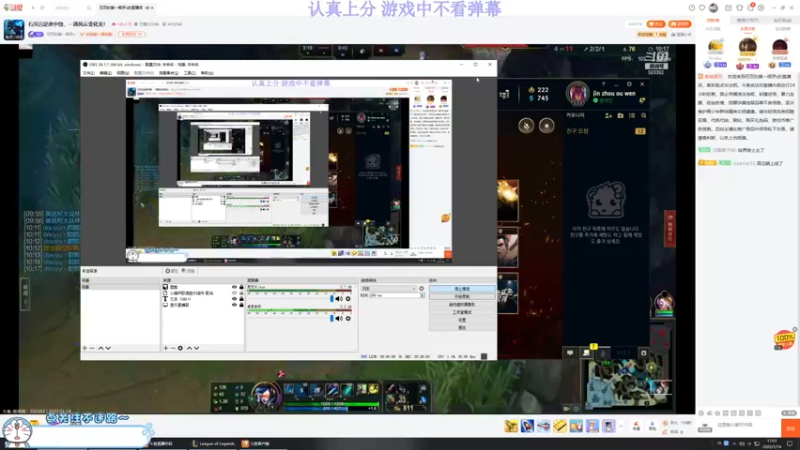Click add friend icon in League friends panel

(x=608, y=116)
